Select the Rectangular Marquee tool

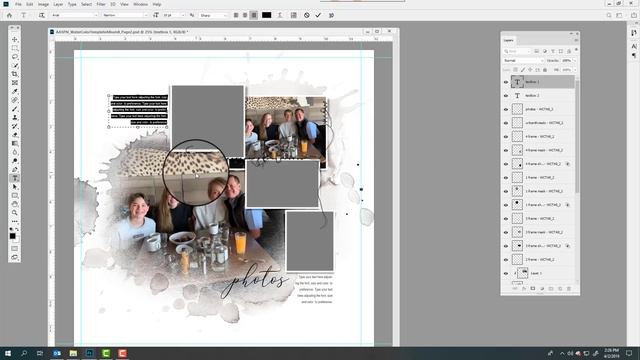[x=15, y=48]
